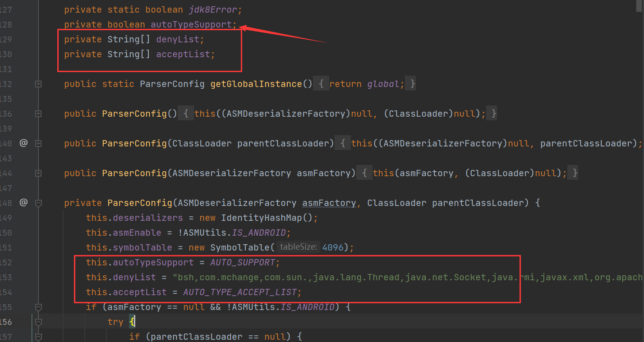
Task: Expand the folded getGlobalInstance method
Action: [38, 84]
